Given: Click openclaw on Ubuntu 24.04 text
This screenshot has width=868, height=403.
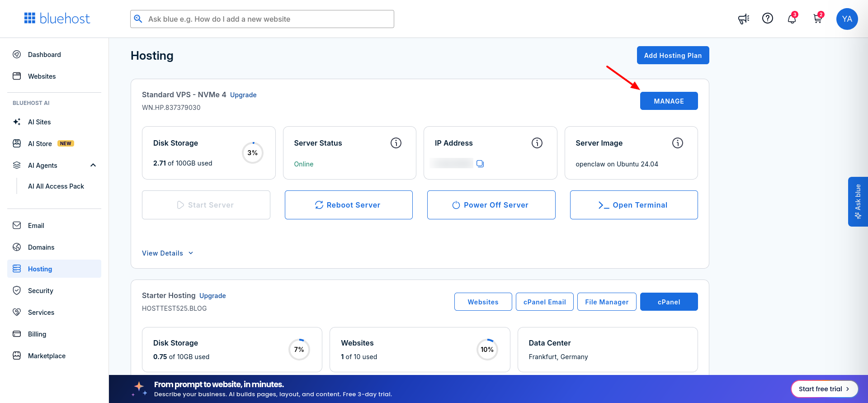Looking at the screenshot, I should click(617, 164).
